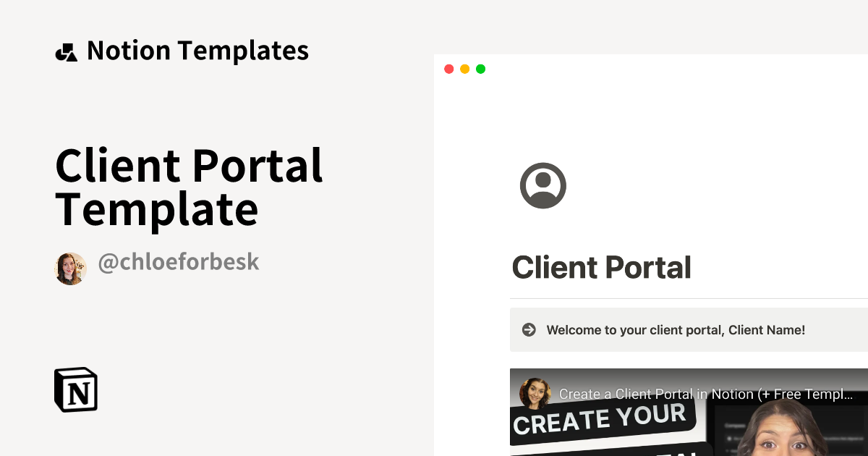
Task: Click the yellow minimize window dot
Action: (x=464, y=69)
